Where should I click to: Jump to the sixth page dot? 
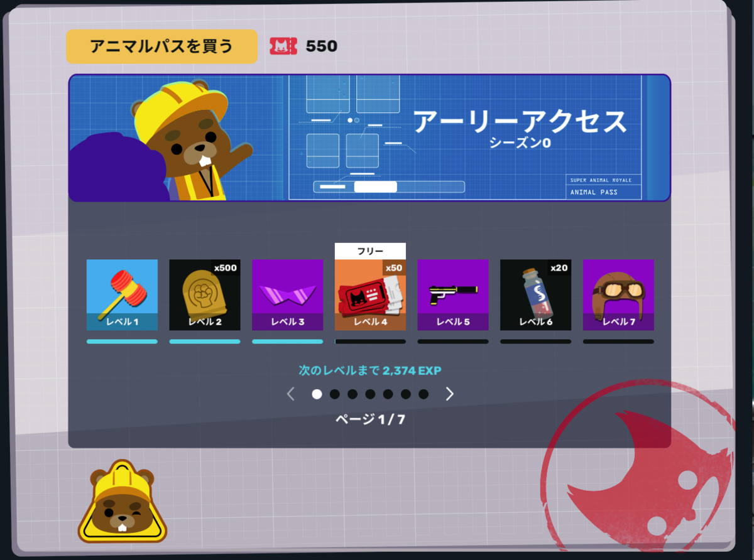[x=406, y=394]
